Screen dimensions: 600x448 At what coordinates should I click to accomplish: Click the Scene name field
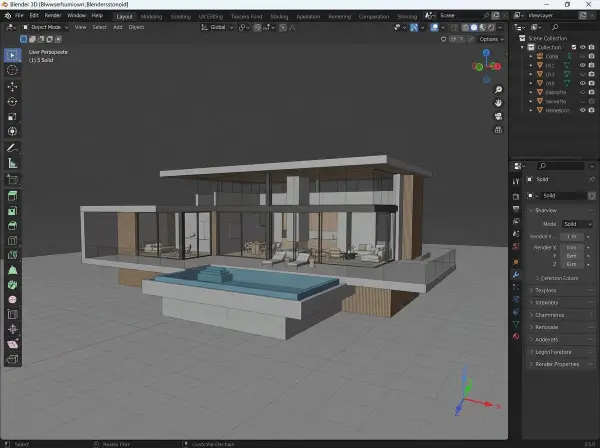[x=459, y=16]
